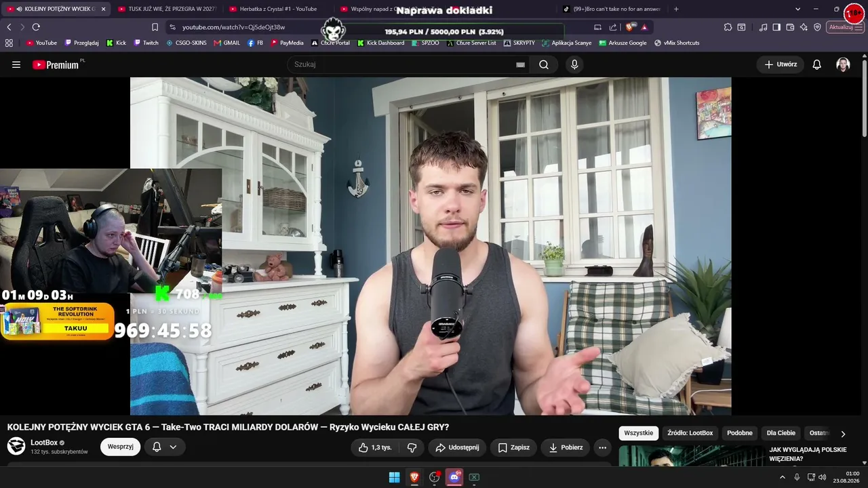Screen dimensions: 868x488
Task: Open Discord from the taskbar
Action: tap(454, 477)
